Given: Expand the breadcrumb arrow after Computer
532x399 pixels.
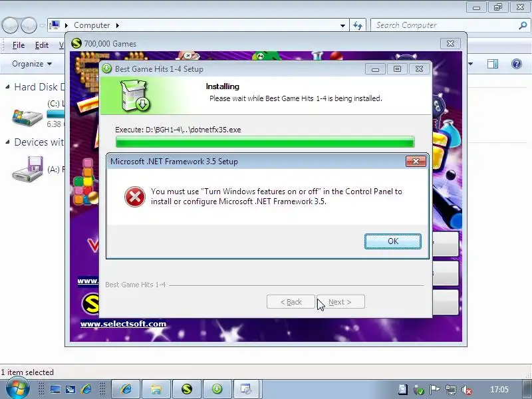Looking at the screenshot, I should (118, 25).
